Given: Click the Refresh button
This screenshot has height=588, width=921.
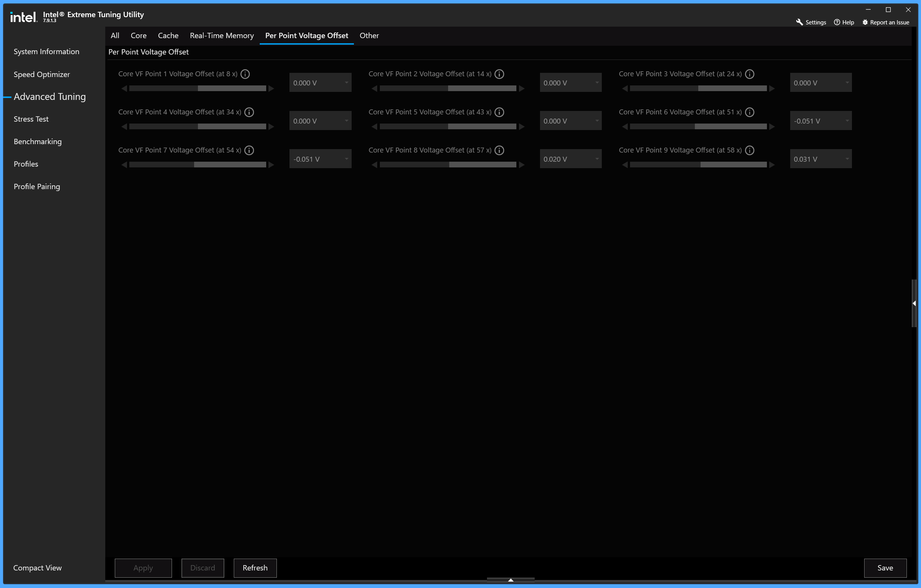Looking at the screenshot, I should click(x=255, y=568).
